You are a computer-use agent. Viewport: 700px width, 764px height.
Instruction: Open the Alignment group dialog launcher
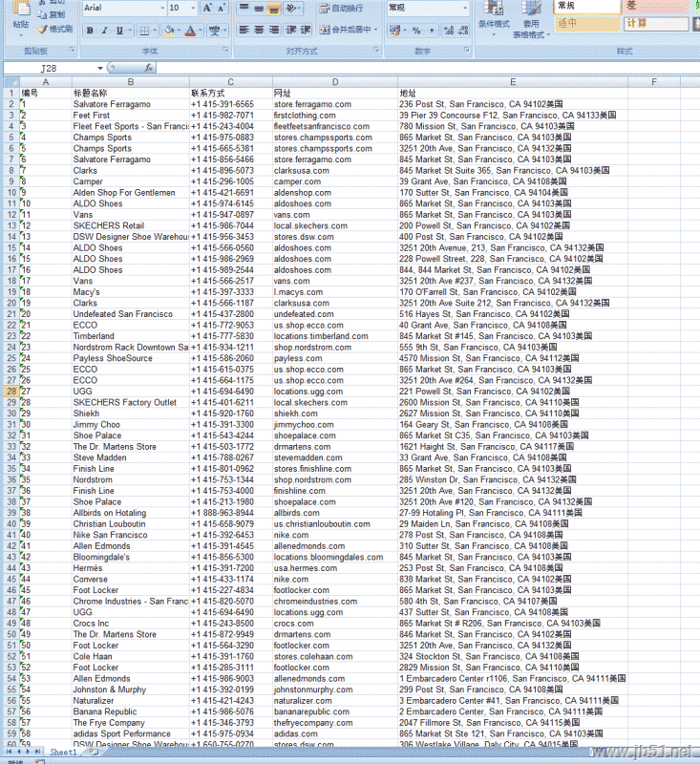(x=376, y=51)
